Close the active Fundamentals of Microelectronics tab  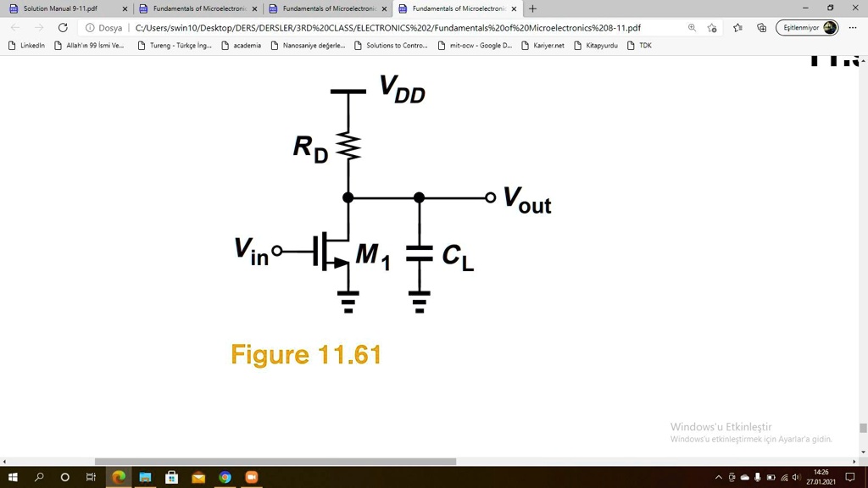[x=514, y=8]
